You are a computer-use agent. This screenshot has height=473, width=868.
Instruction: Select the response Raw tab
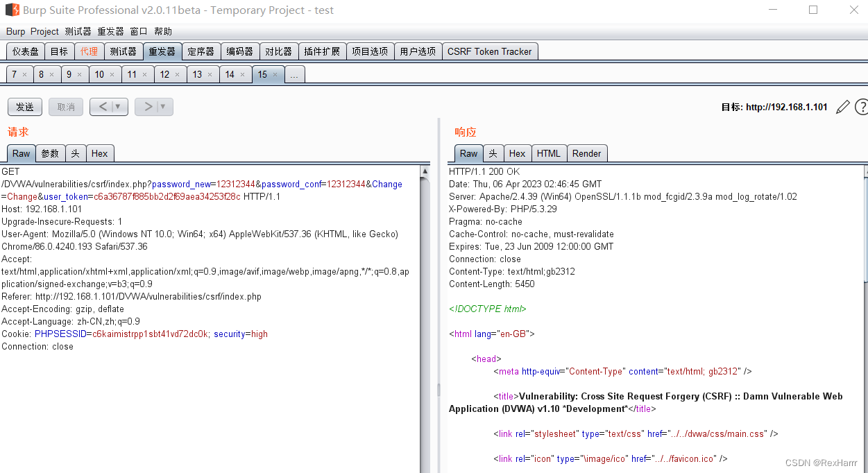[x=469, y=153]
